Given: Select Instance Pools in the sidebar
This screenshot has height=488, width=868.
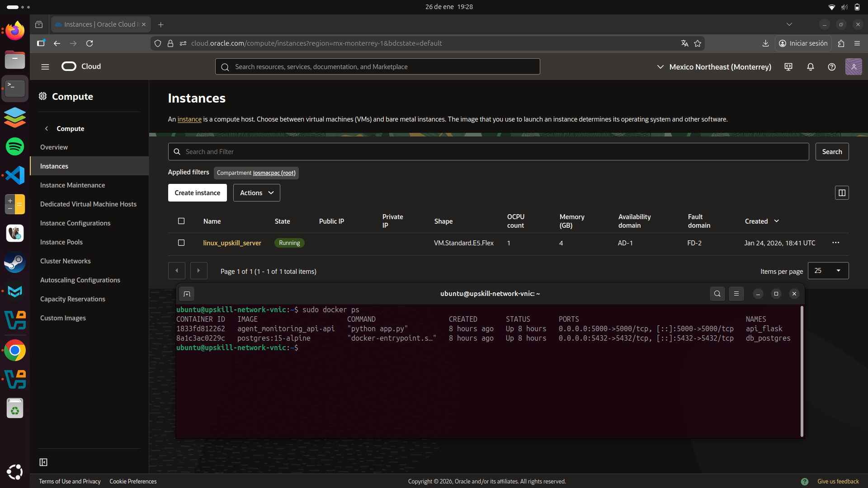Looking at the screenshot, I should (61, 242).
